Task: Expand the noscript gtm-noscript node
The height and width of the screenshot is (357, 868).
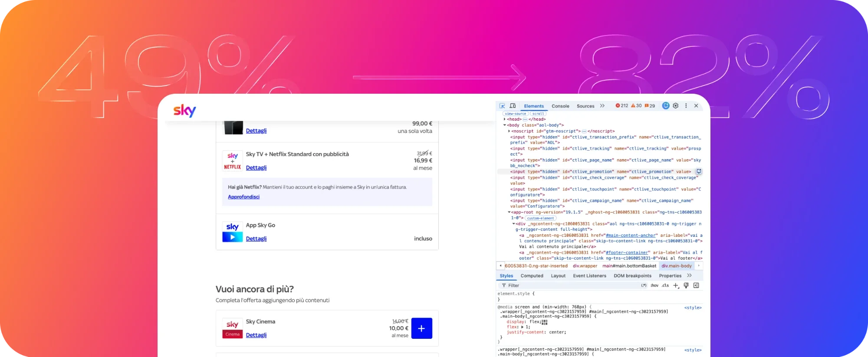Action: 509,131
